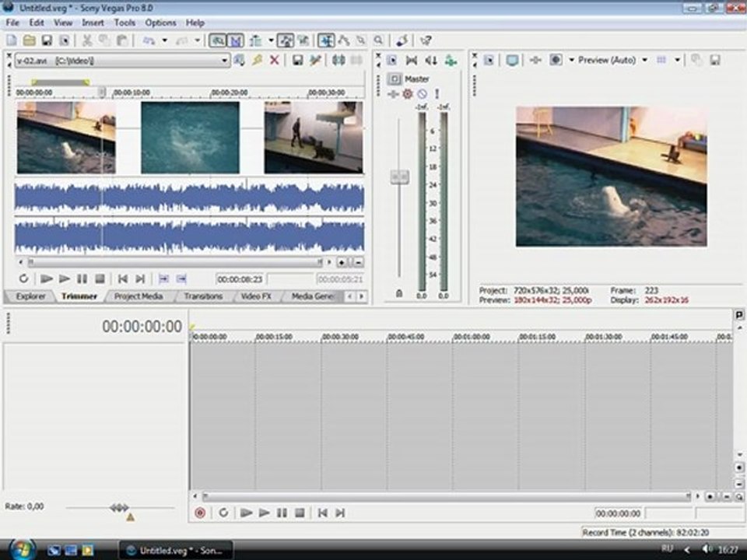
Task: Click the first video thumbnail in Trimmer
Action: pyautogui.click(x=66, y=138)
